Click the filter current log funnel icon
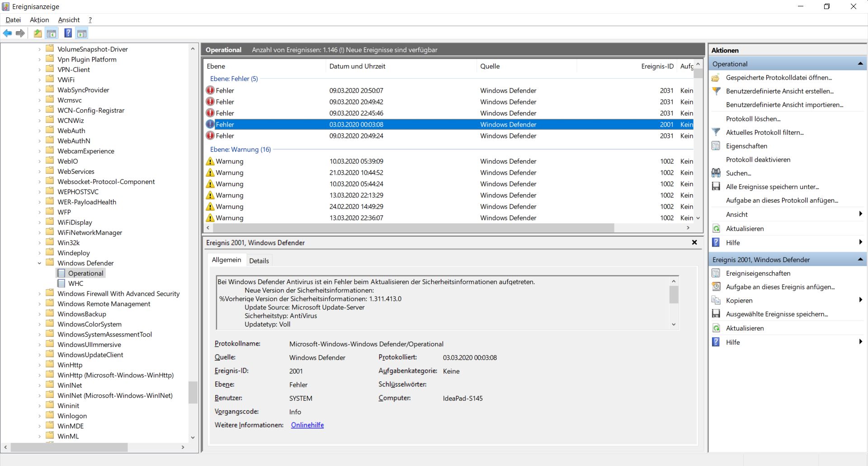The width and height of the screenshot is (868, 466). [716, 132]
